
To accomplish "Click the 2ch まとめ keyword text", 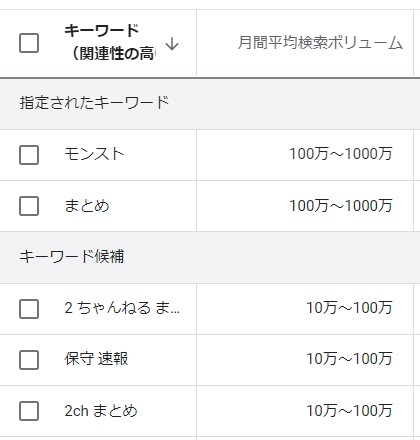I will (x=101, y=411).
